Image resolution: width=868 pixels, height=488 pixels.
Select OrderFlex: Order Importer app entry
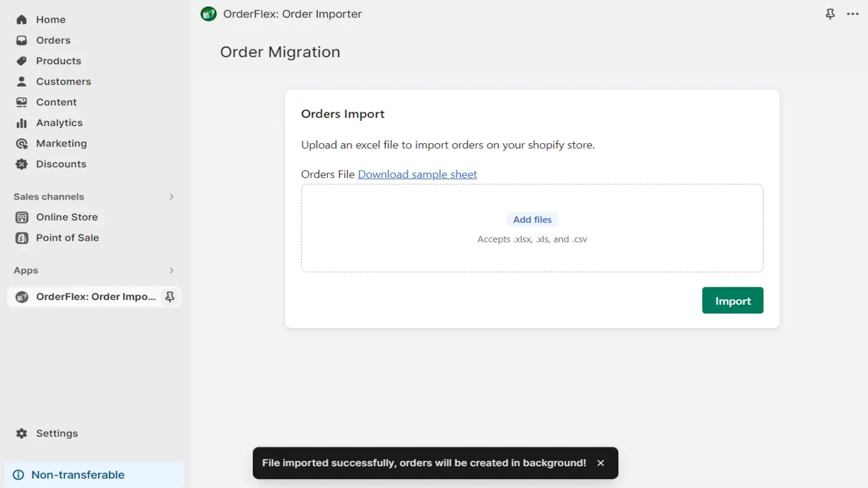[x=94, y=297]
